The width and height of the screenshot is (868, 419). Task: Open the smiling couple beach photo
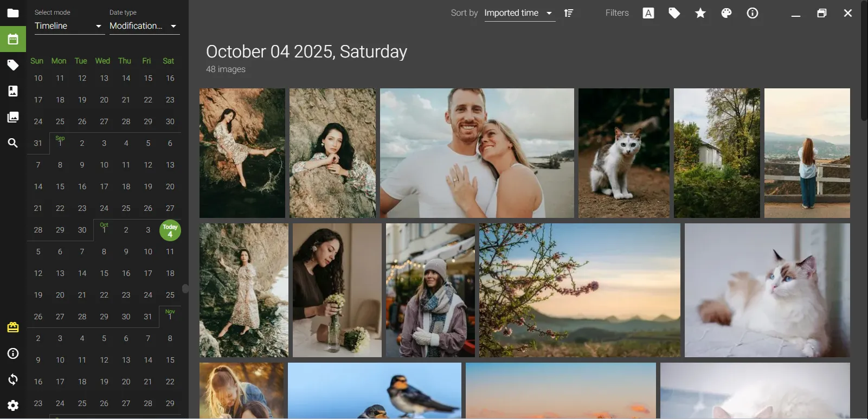(x=477, y=153)
